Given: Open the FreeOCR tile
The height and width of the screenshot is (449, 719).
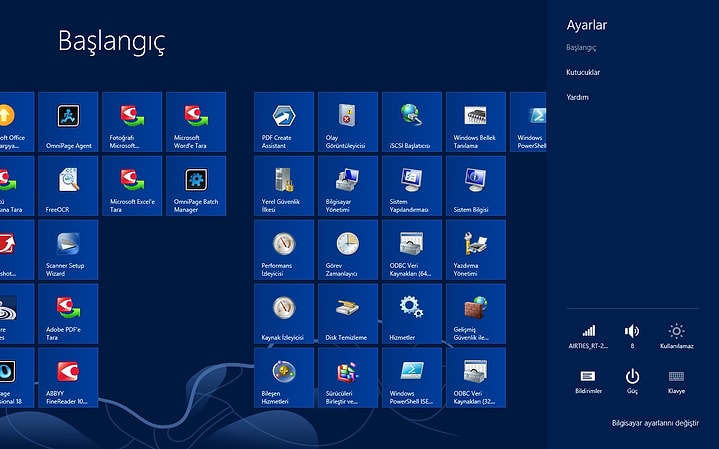Looking at the screenshot, I should point(68,186).
